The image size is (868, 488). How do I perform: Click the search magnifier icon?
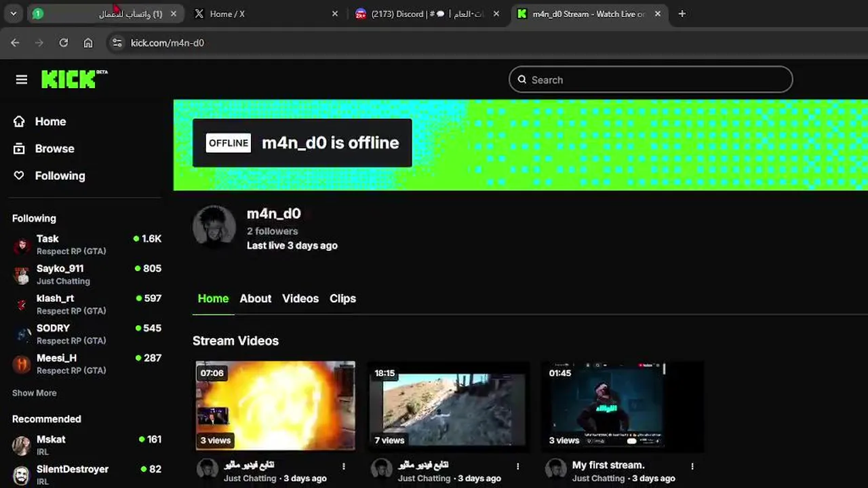[522, 79]
